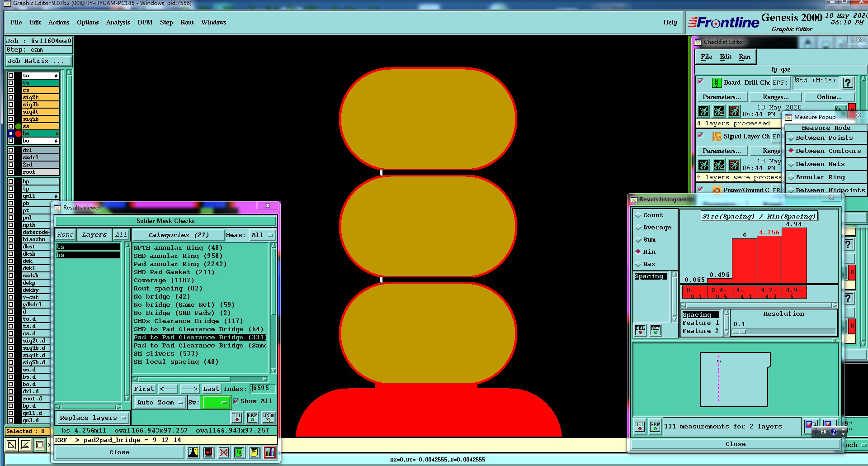Toggle the Board-Drill Checks checkbox
The image size is (868, 466).
[700, 81]
